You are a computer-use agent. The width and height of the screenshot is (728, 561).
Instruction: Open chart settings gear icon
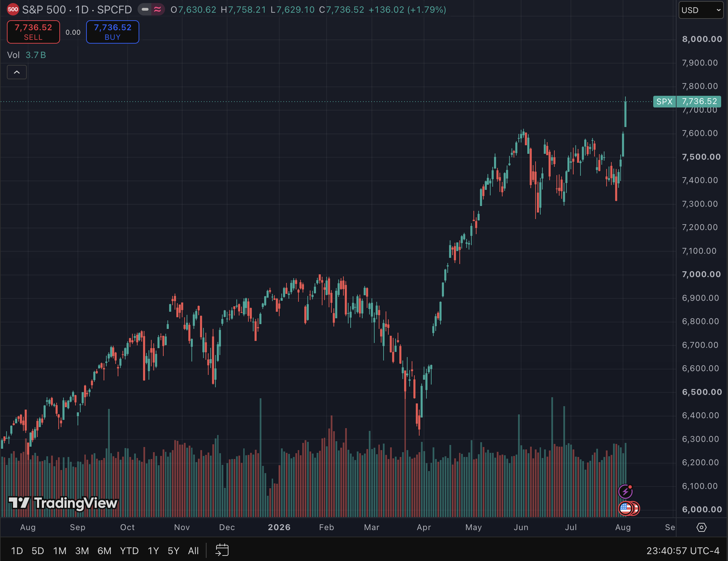pos(702,527)
